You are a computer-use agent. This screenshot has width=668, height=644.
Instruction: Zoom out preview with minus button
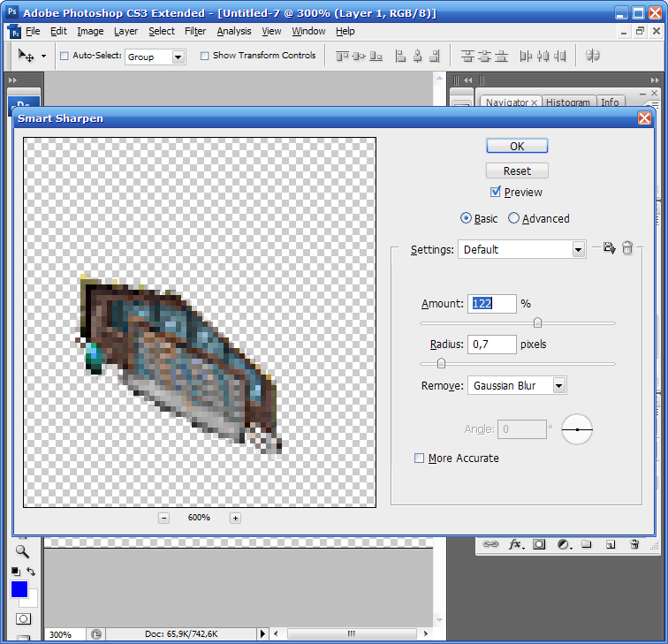click(163, 518)
